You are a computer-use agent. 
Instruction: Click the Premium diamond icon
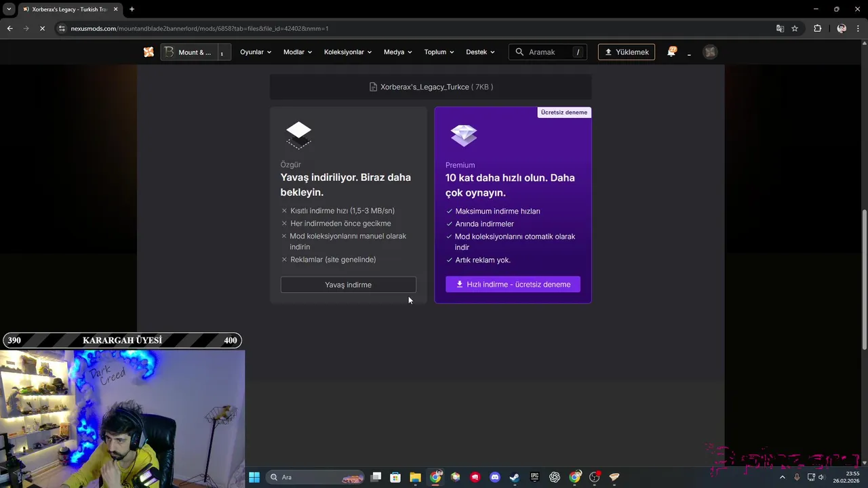[x=464, y=135]
